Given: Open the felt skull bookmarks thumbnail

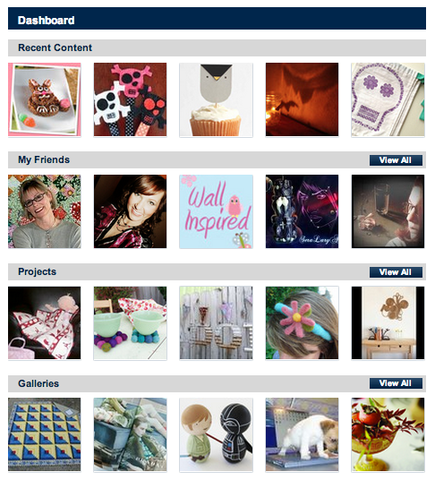Looking at the screenshot, I should [x=130, y=100].
